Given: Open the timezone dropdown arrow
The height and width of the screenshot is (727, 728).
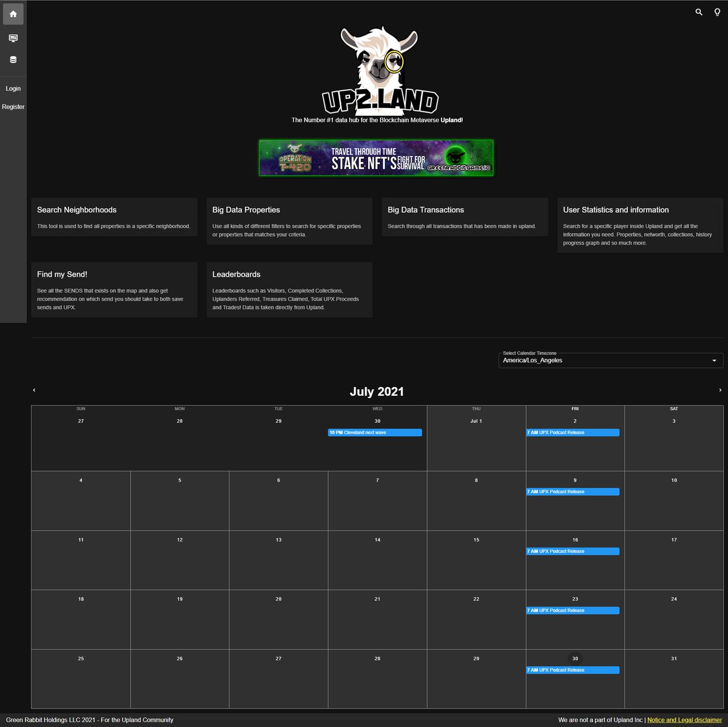Looking at the screenshot, I should (x=714, y=360).
